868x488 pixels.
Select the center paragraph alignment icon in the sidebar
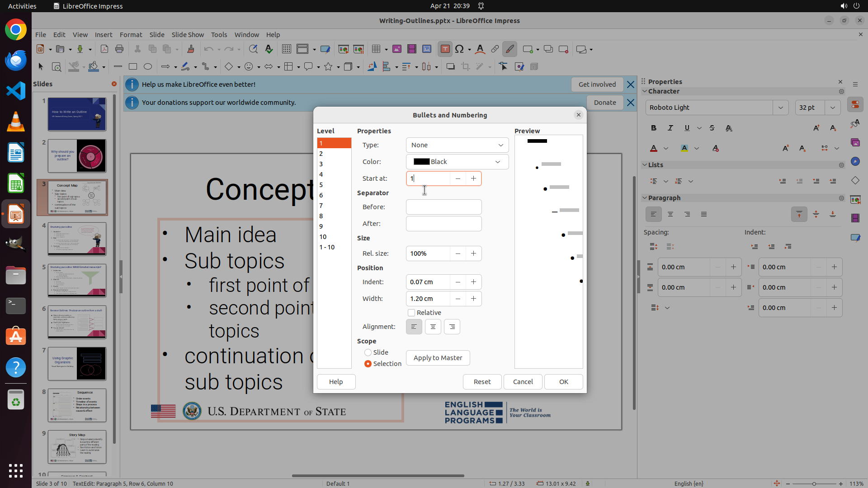click(x=670, y=214)
